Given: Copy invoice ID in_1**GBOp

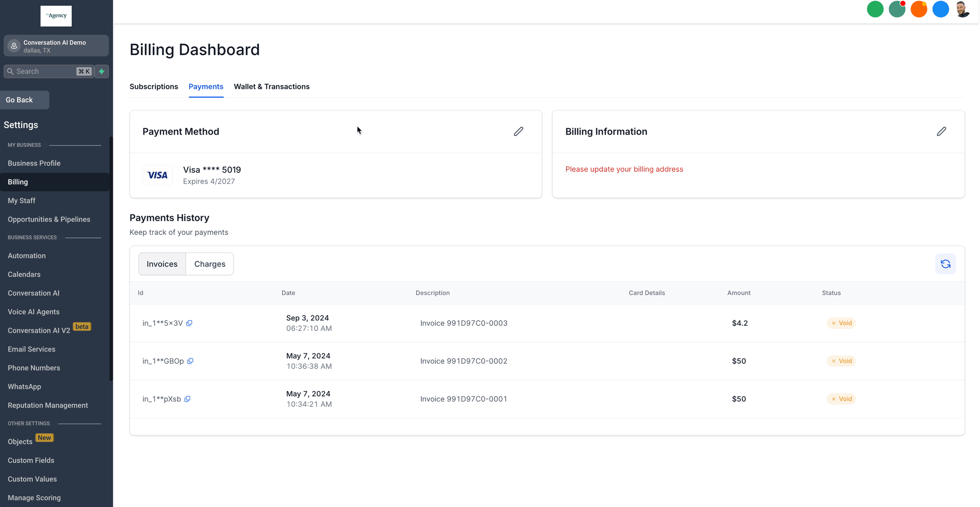Looking at the screenshot, I should (x=190, y=361).
